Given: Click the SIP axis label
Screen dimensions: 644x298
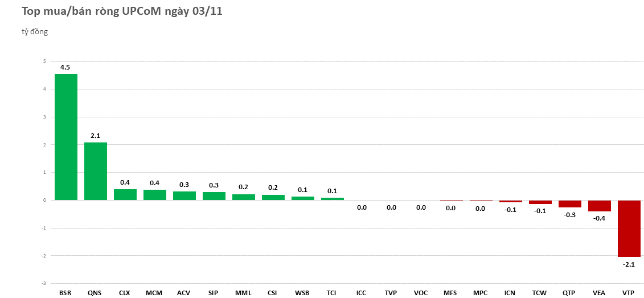Looking at the screenshot, I should [x=213, y=293].
